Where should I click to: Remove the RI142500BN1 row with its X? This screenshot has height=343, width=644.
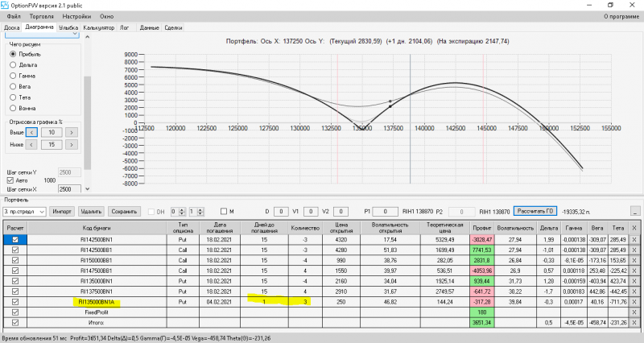[x=634, y=239]
